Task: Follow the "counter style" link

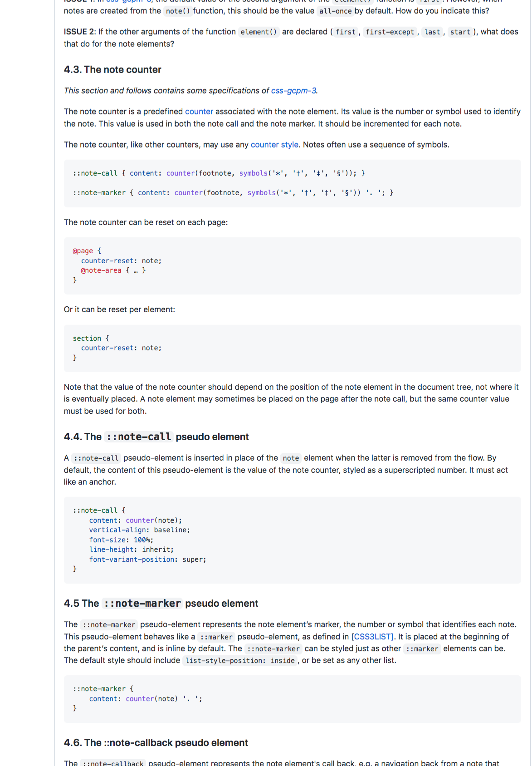Action: tap(274, 145)
